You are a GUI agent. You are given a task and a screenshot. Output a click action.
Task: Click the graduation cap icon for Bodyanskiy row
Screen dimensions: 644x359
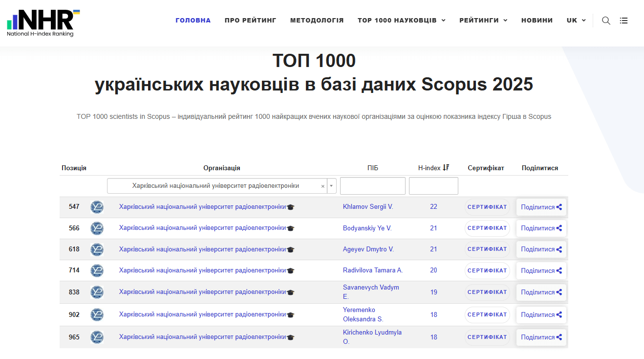tap(291, 228)
